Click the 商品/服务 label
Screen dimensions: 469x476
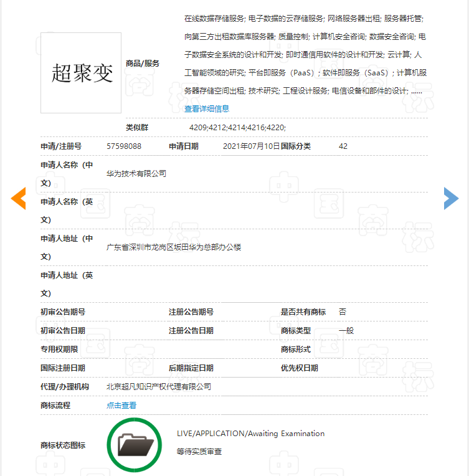click(143, 64)
